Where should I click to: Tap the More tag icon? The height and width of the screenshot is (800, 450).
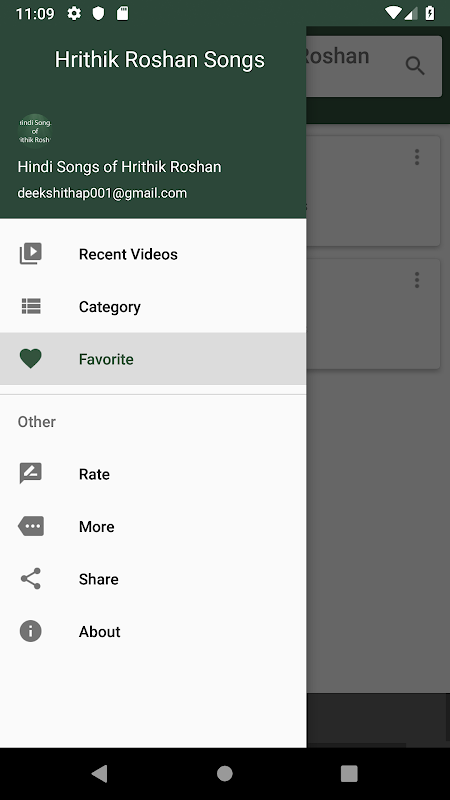pyautogui.click(x=31, y=526)
